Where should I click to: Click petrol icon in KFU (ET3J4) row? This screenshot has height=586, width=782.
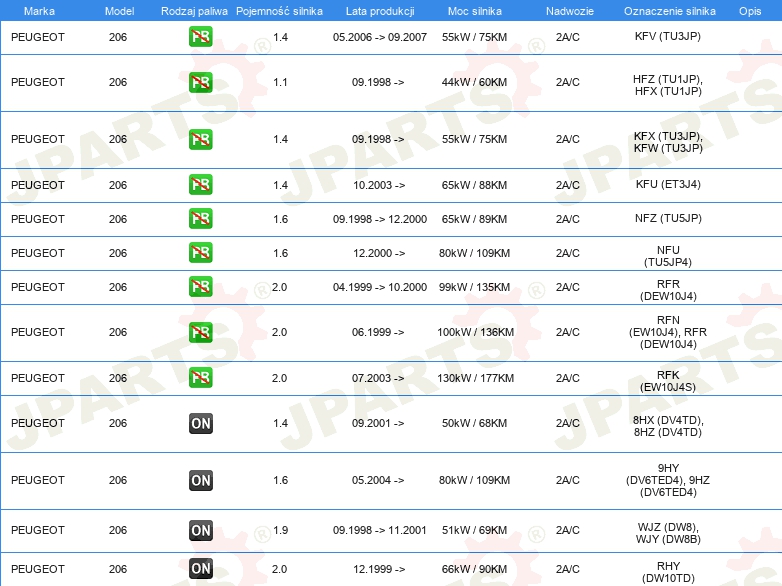(200, 185)
